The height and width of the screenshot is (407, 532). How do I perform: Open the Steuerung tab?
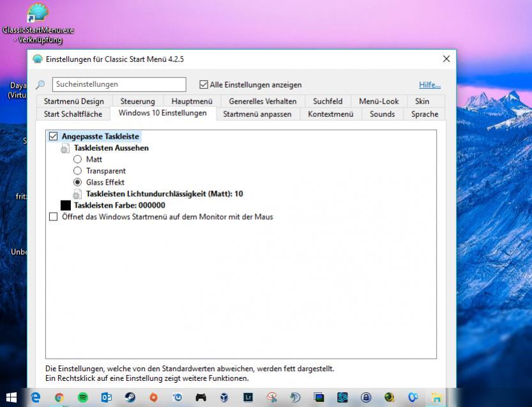pyautogui.click(x=137, y=101)
